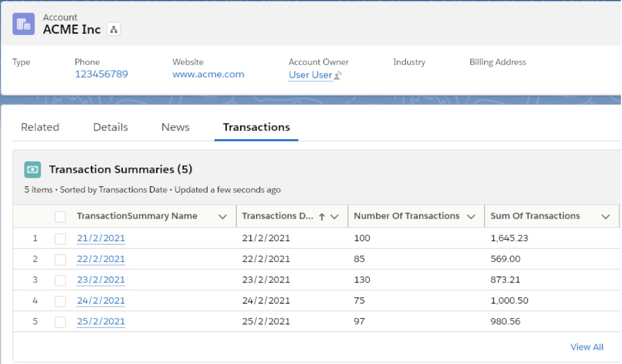
Task: Click the Industry field label
Action: [409, 62]
